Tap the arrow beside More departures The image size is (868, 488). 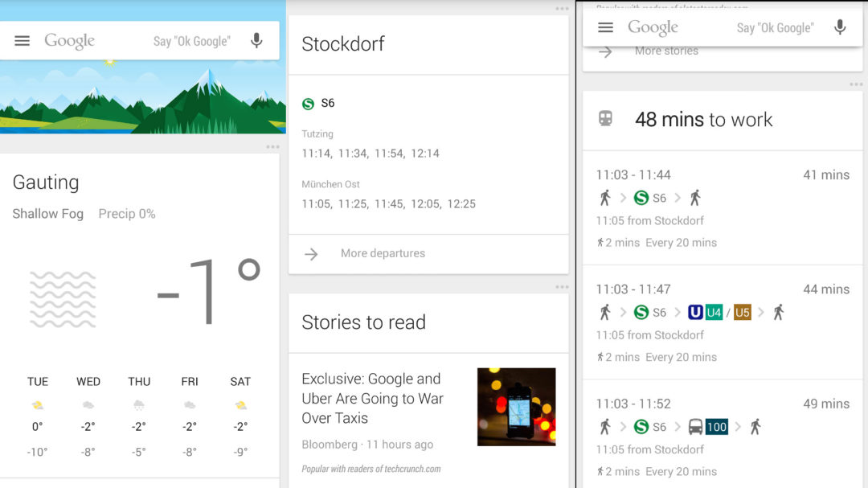(x=311, y=254)
